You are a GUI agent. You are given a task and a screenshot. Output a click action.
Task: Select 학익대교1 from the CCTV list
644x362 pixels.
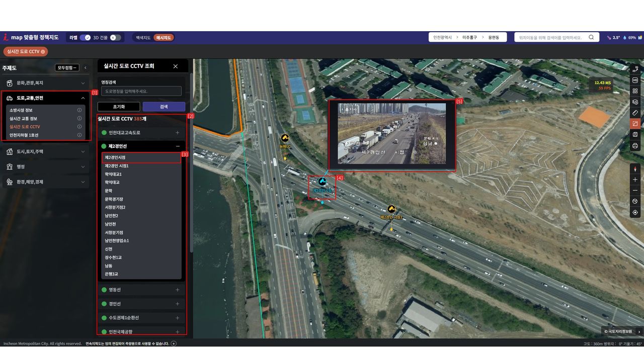tap(113, 174)
